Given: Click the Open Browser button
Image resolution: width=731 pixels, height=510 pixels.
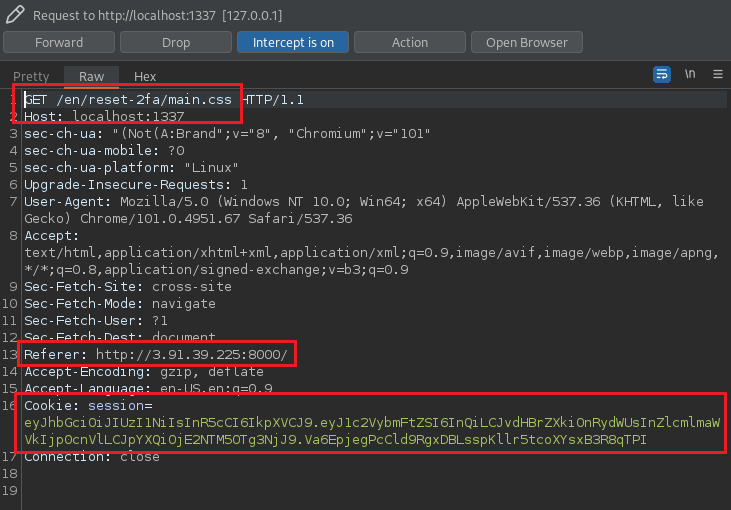Looking at the screenshot, I should pos(527,42).
